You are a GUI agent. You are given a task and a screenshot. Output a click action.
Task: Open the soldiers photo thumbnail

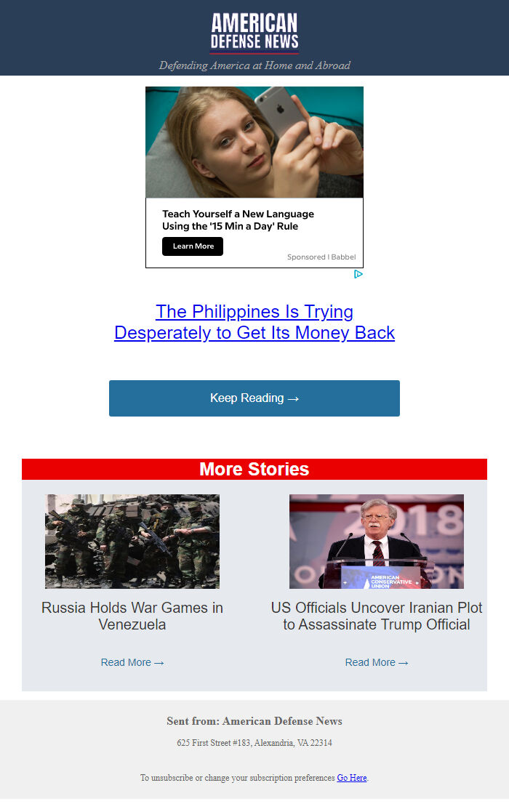[132, 542]
